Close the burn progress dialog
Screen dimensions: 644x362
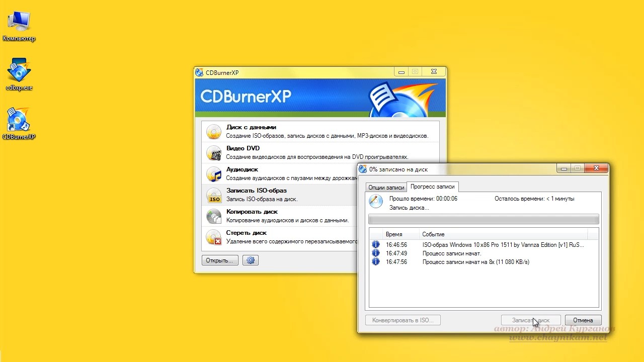[596, 168]
